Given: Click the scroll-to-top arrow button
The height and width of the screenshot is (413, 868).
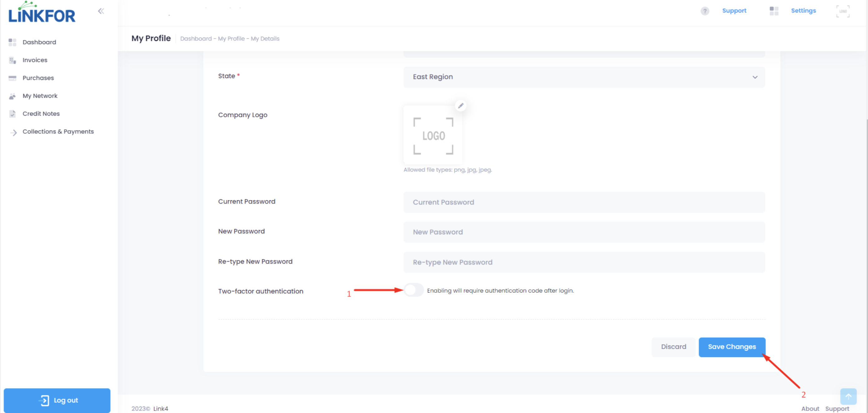Looking at the screenshot, I should click(848, 396).
